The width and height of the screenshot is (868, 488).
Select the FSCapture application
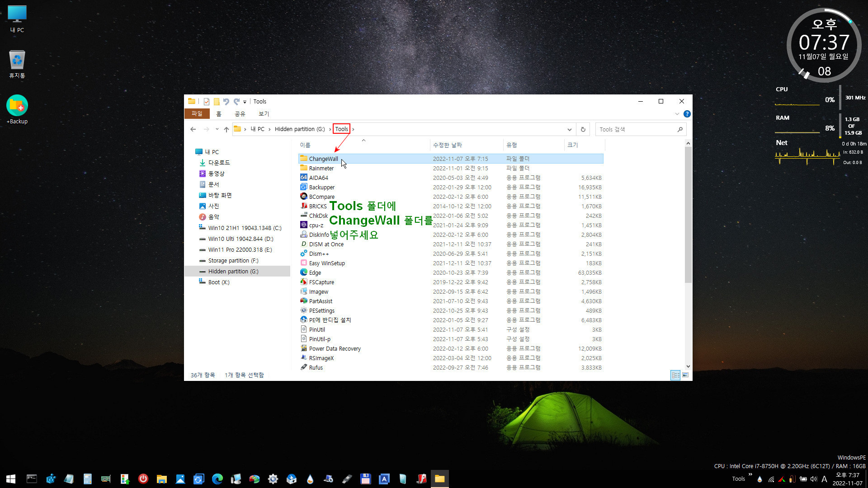[x=451, y=282]
